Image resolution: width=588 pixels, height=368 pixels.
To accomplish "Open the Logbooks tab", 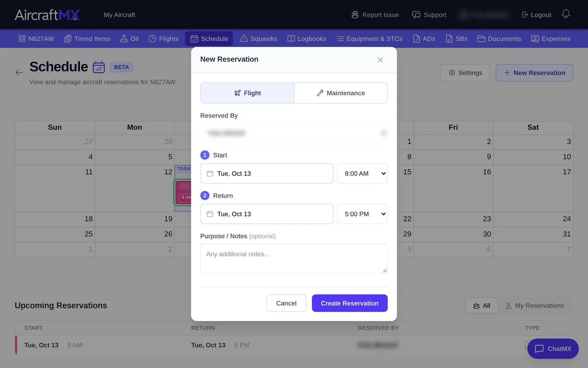I will coord(306,39).
